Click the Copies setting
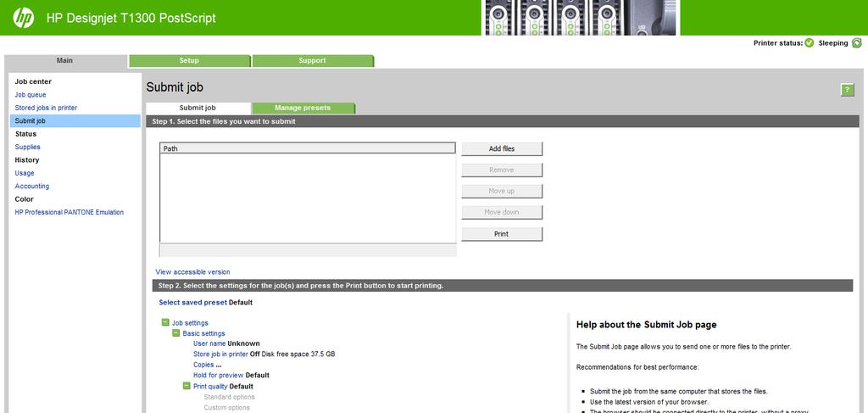868x413 pixels. click(203, 365)
